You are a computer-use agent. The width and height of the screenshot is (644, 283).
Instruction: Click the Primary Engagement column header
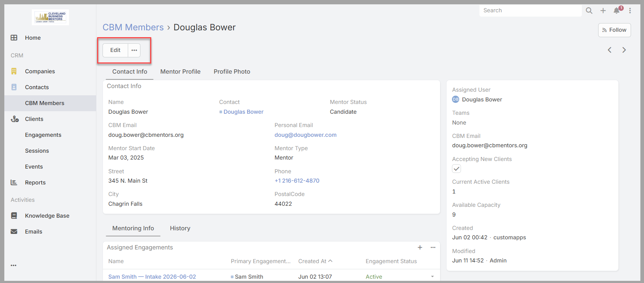click(261, 261)
